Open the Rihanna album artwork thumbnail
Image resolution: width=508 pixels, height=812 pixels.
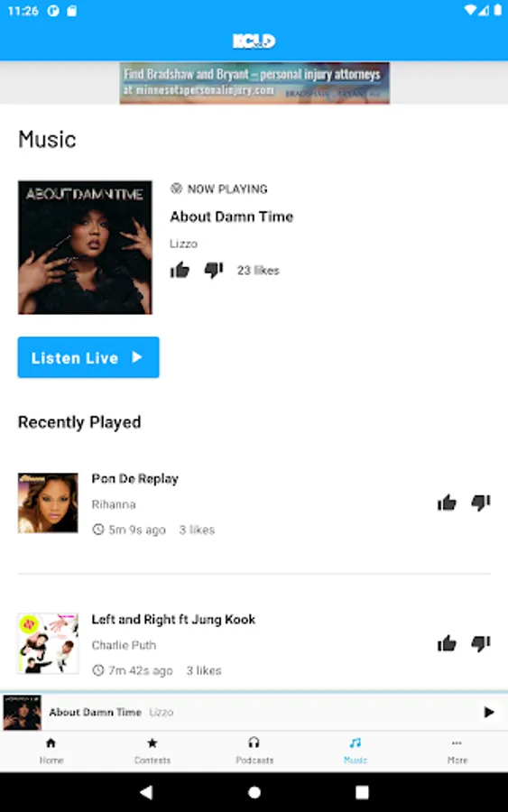coord(48,503)
